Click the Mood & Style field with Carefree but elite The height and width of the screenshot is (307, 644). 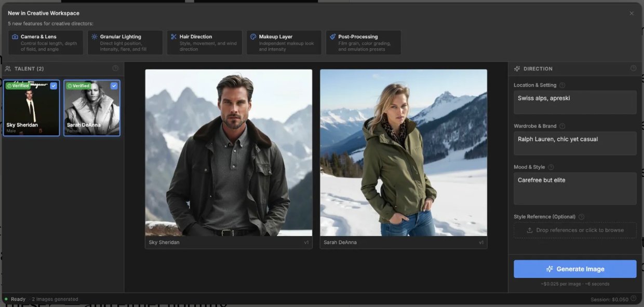click(x=575, y=189)
